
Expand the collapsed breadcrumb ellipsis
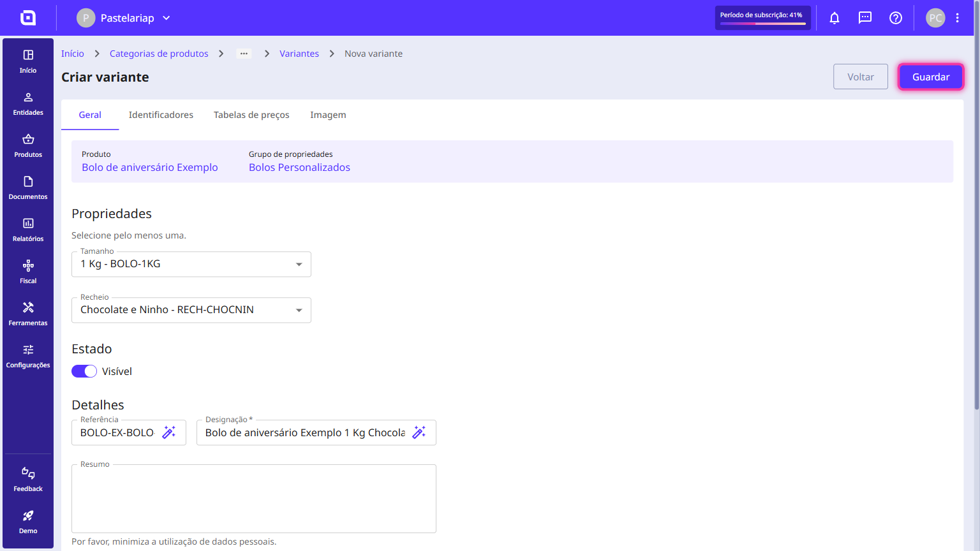pos(244,54)
